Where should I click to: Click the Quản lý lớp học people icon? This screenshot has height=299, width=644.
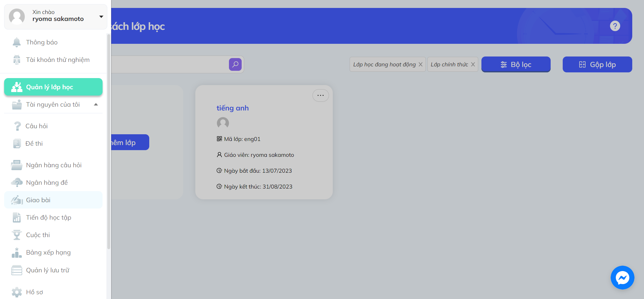pos(17,87)
